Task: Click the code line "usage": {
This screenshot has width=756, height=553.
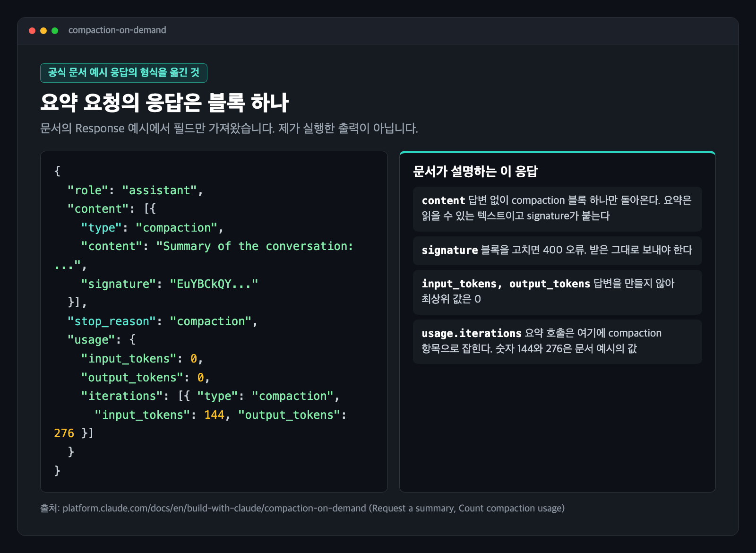Action: pyautogui.click(x=101, y=340)
